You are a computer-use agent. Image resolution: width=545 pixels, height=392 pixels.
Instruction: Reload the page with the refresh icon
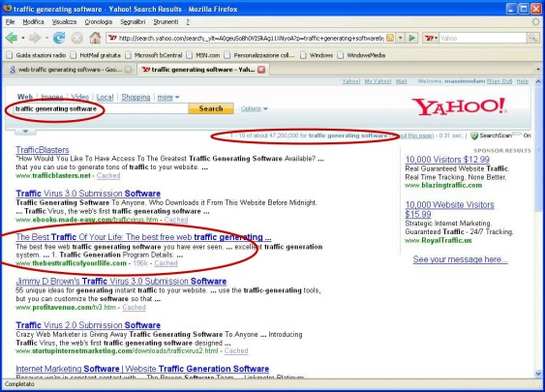(59, 38)
